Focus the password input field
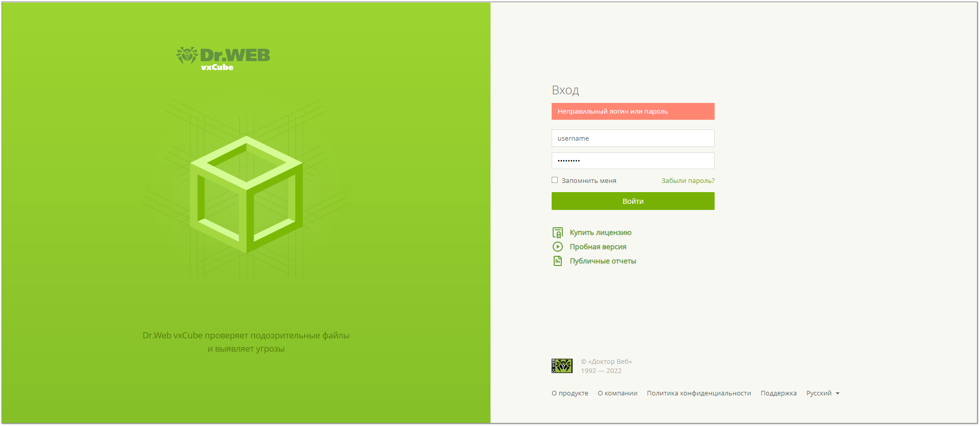980x426 pixels. 633,161
